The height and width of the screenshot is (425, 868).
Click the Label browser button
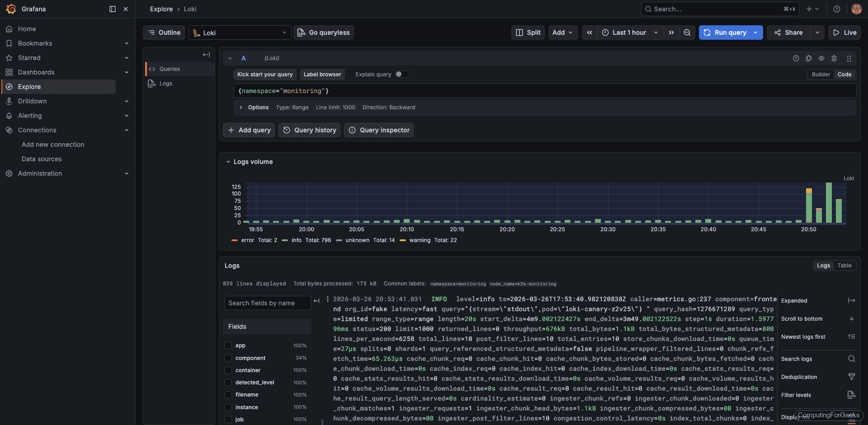pos(322,74)
